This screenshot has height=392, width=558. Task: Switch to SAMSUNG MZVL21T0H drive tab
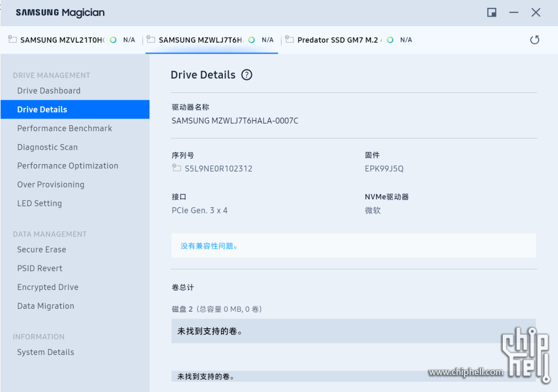tap(73, 40)
